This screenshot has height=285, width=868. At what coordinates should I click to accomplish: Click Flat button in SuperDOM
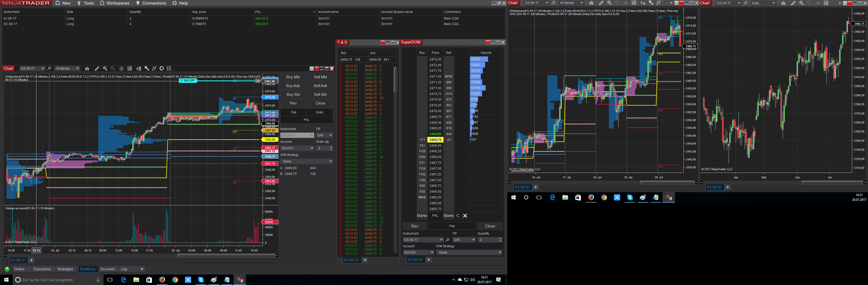pyautogui.click(x=452, y=226)
